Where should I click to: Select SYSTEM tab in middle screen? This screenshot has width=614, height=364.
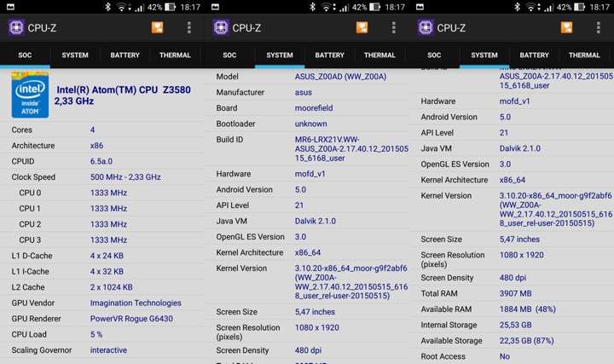click(280, 55)
